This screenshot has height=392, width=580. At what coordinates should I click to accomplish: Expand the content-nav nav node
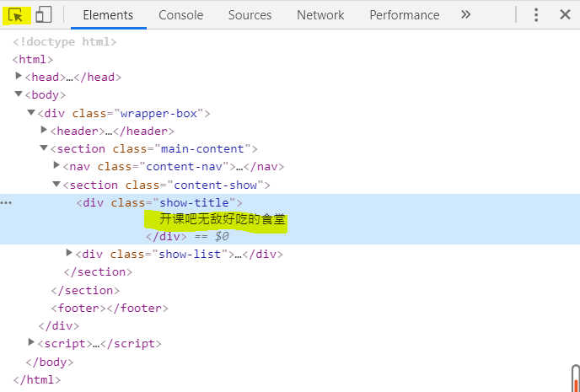(x=56, y=165)
